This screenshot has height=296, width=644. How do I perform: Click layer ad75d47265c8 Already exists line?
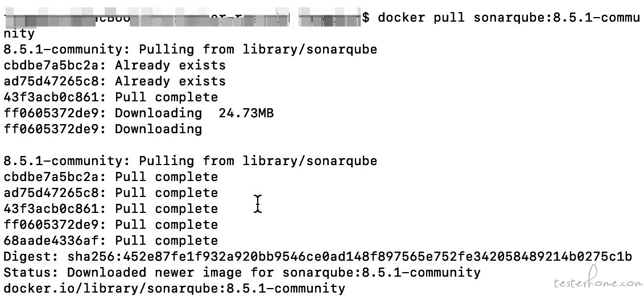point(114,81)
